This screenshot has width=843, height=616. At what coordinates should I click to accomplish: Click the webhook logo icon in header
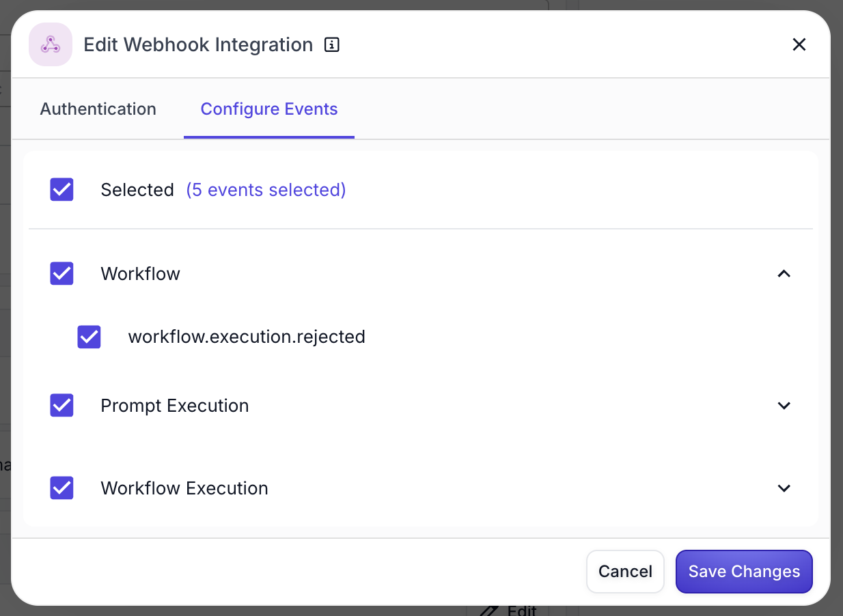pyautogui.click(x=51, y=45)
